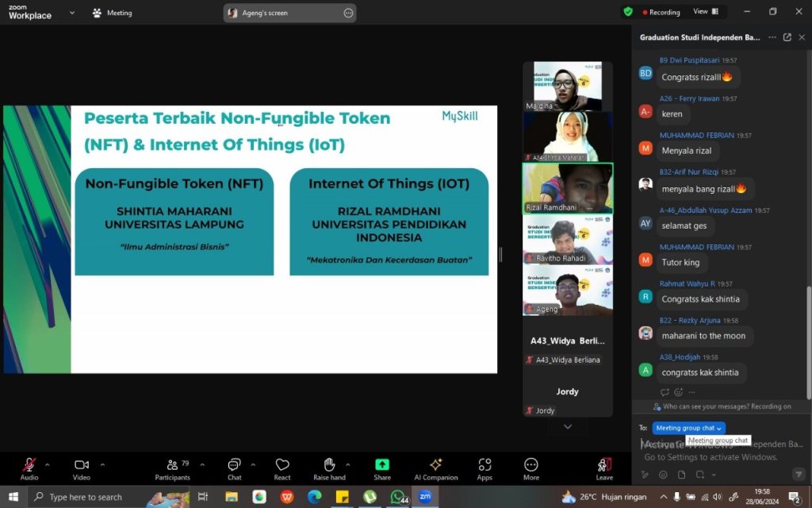The height and width of the screenshot is (508, 812).
Task: Turn on camera with Video button
Action: coord(82,467)
